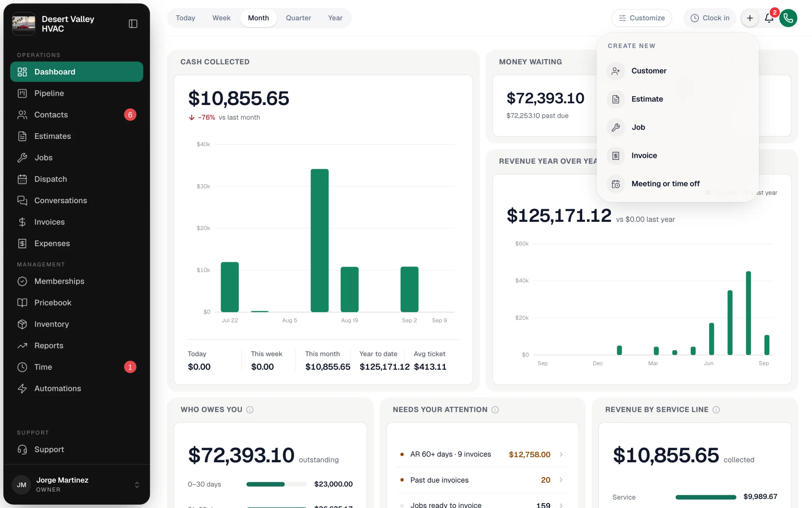Click the Contacts badge showing 6
812x508 pixels.
point(130,115)
